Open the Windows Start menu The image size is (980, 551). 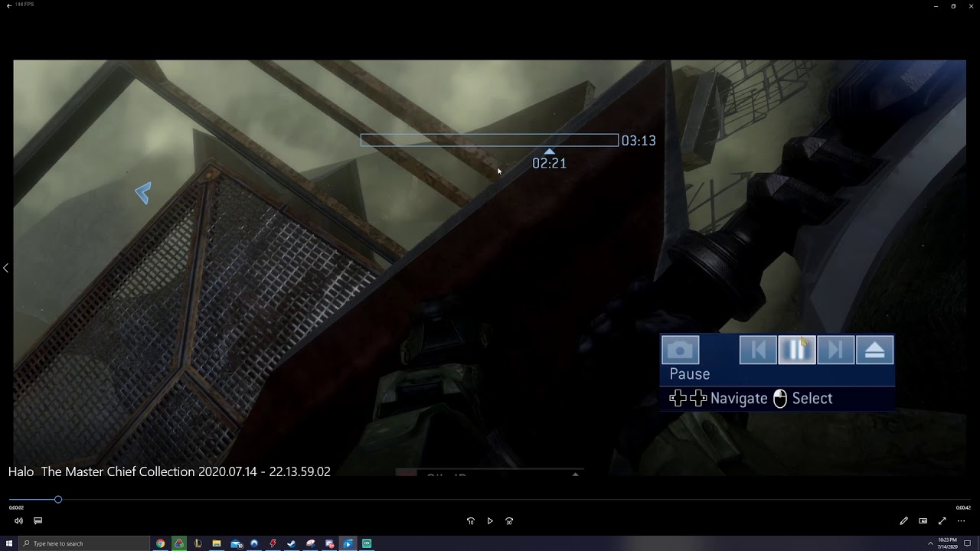click(9, 543)
